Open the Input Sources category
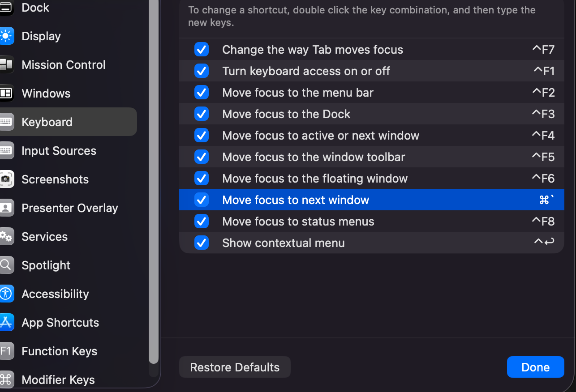 (x=59, y=151)
